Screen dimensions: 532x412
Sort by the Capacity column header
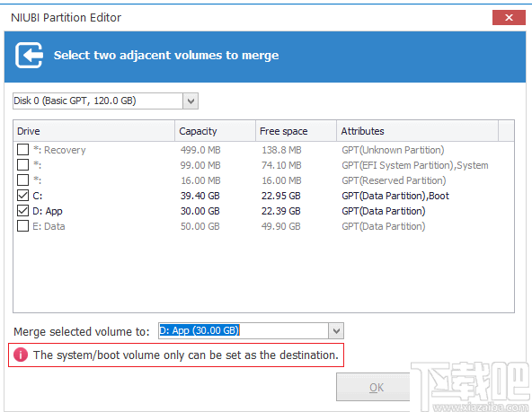coord(215,131)
